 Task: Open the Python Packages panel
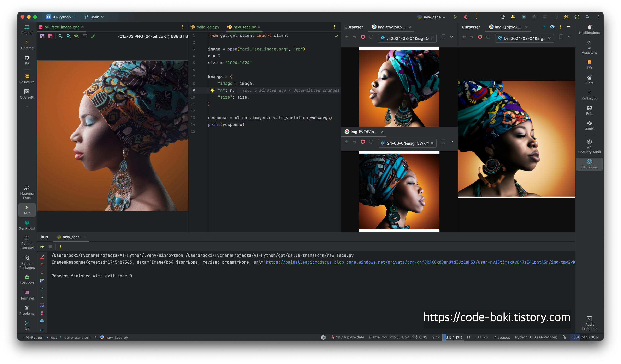point(27,262)
